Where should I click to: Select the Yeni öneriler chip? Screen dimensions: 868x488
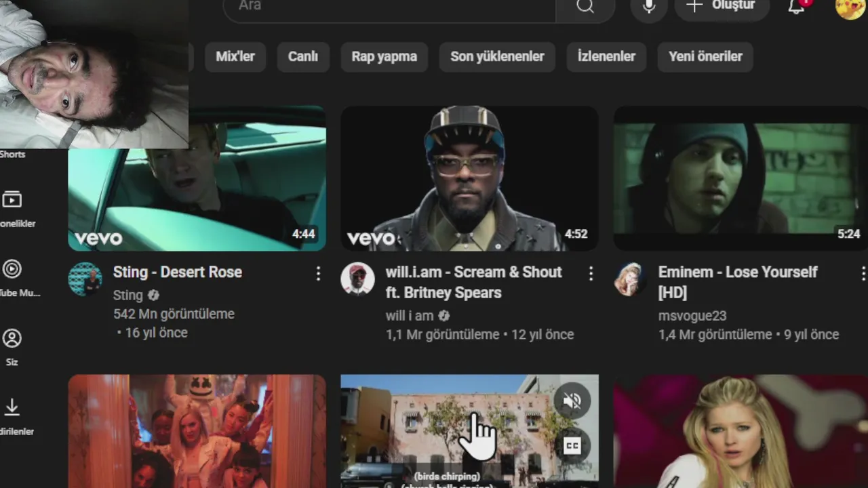[705, 56]
